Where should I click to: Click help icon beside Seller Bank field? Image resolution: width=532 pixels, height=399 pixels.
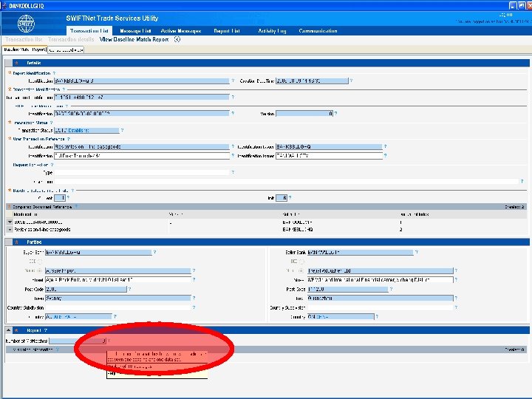click(417, 252)
